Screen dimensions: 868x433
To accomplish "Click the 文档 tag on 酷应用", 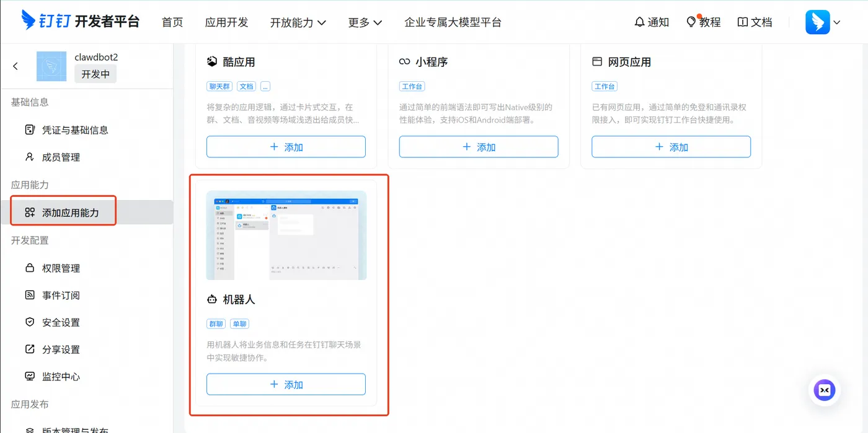I will [247, 86].
